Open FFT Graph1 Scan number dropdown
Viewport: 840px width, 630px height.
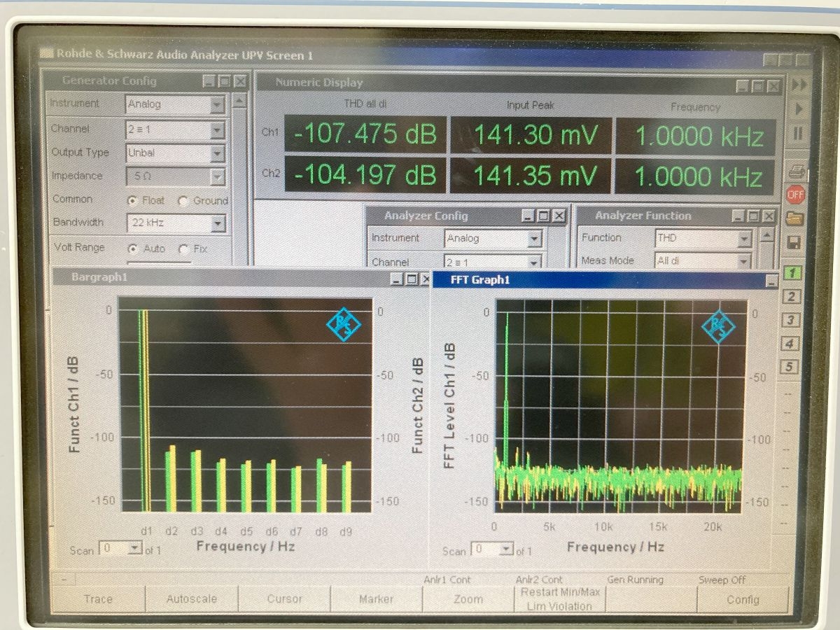point(507,549)
